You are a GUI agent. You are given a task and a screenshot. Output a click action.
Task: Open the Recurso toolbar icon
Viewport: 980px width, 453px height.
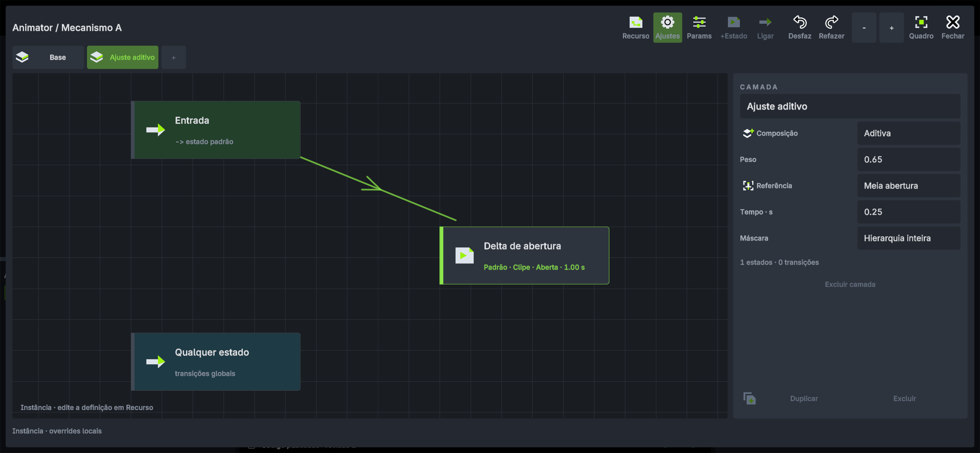[636, 28]
